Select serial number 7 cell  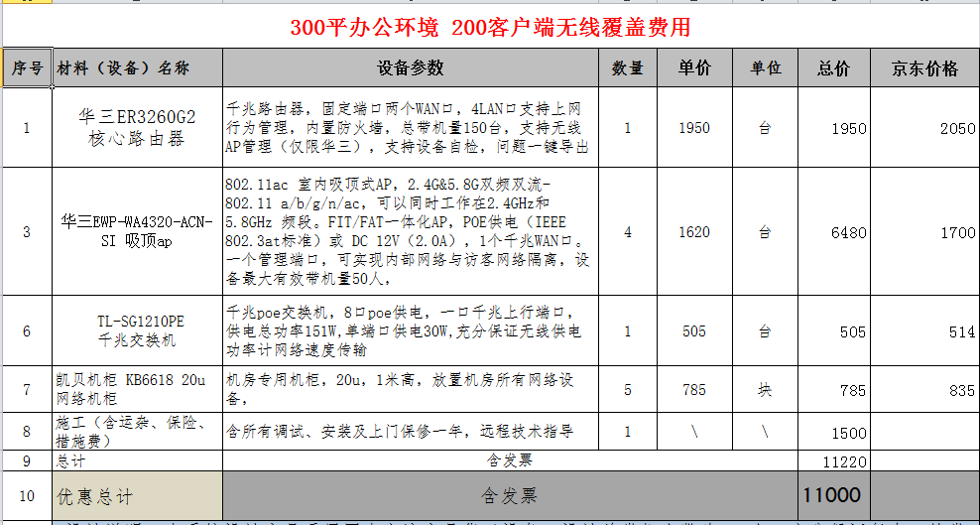pos(27,389)
